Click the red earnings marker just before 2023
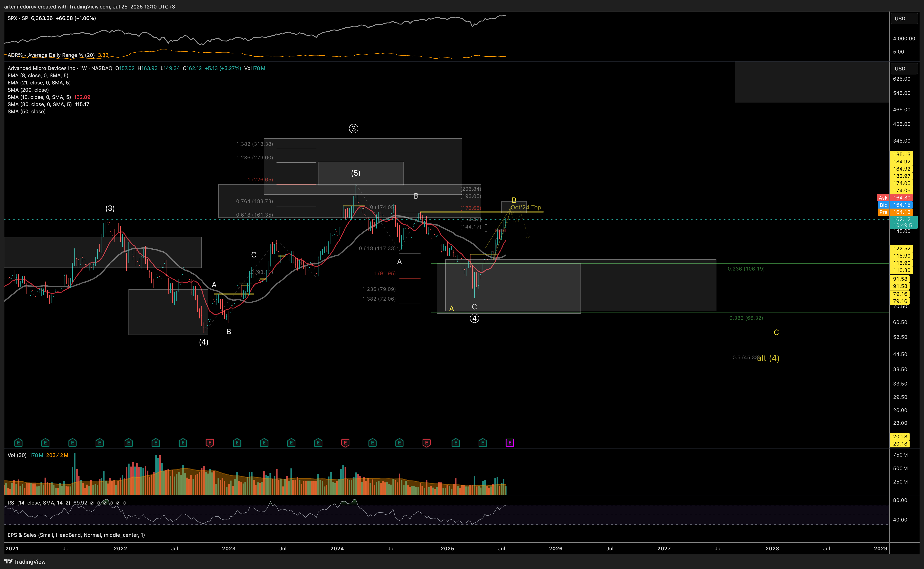This screenshot has width=924, height=569. [210, 443]
